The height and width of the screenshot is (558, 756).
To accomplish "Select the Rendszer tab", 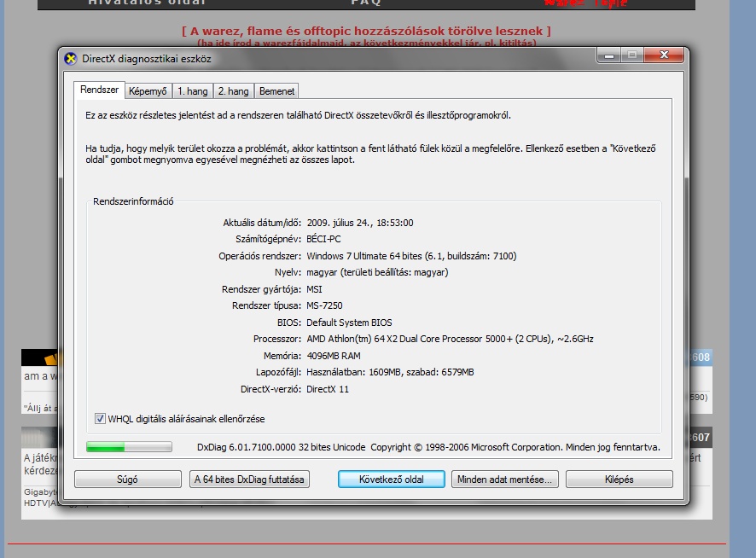I will 99,90.
